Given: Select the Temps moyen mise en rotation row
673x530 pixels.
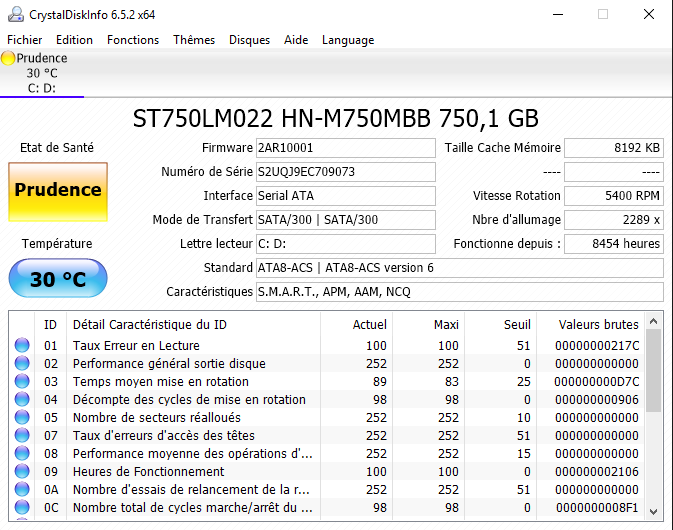Looking at the screenshot, I should pos(327,382).
